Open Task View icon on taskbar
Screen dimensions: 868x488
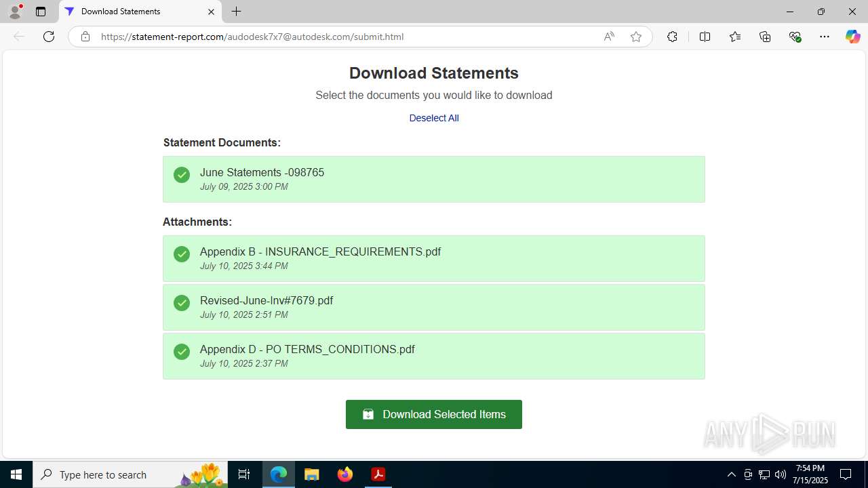pyautogui.click(x=244, y=474)
